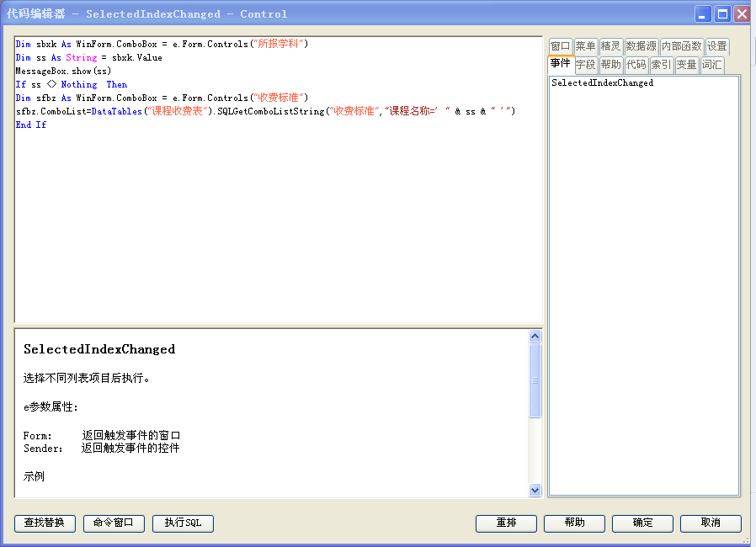Open the 字段 tab
The image size is (756, 547).
point(586,66)
